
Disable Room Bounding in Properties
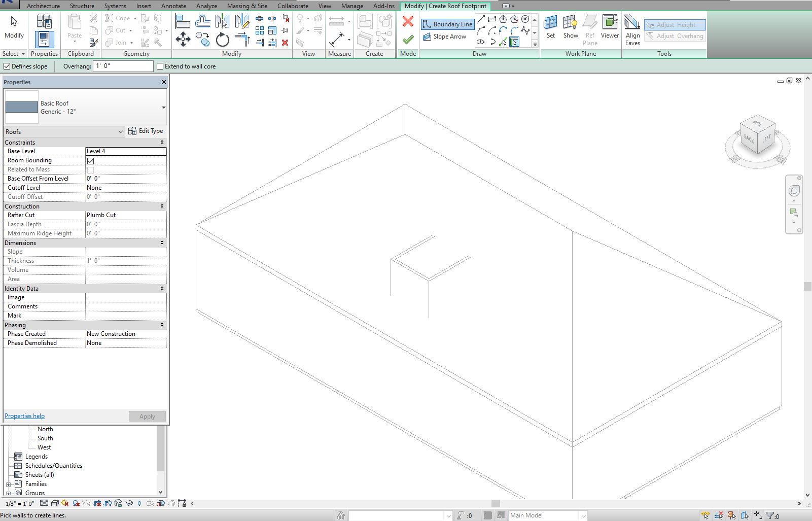tap(90, 161)
